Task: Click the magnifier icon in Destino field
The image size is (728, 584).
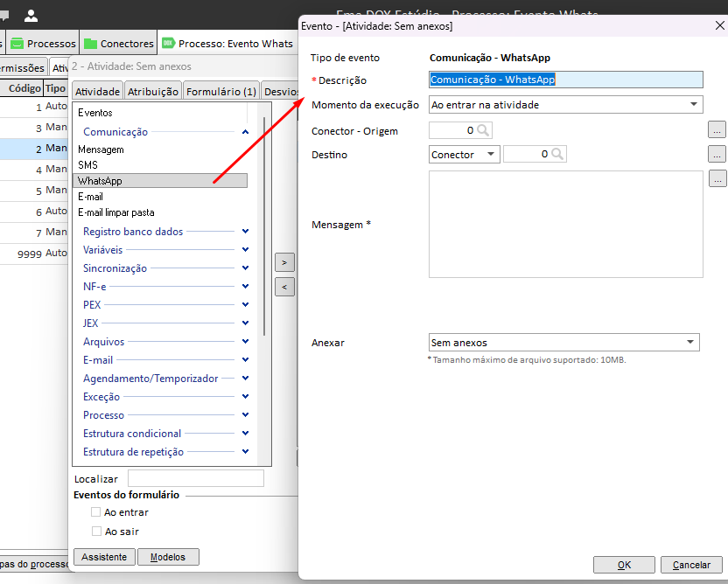Action: click(557, 154)
